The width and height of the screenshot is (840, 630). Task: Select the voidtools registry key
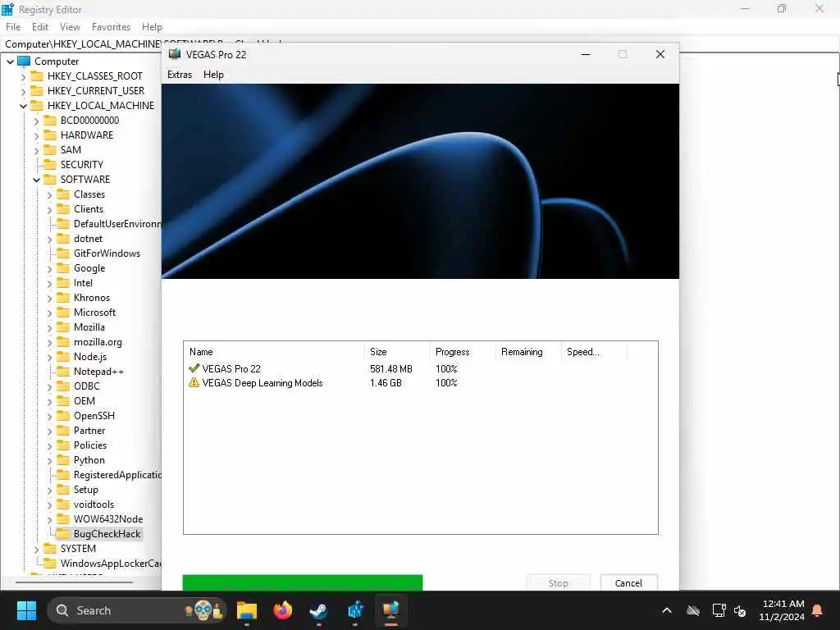(x=94, y=504)
